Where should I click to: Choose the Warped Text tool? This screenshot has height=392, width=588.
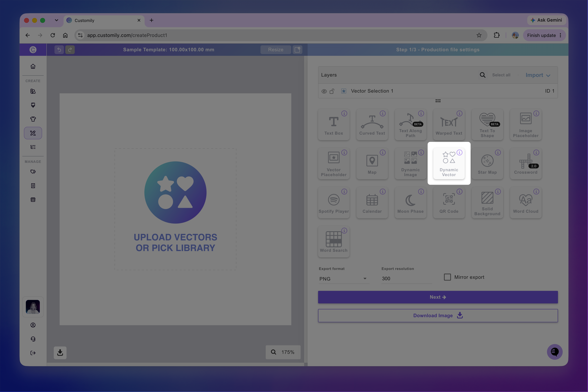click(x=449, y=124)
